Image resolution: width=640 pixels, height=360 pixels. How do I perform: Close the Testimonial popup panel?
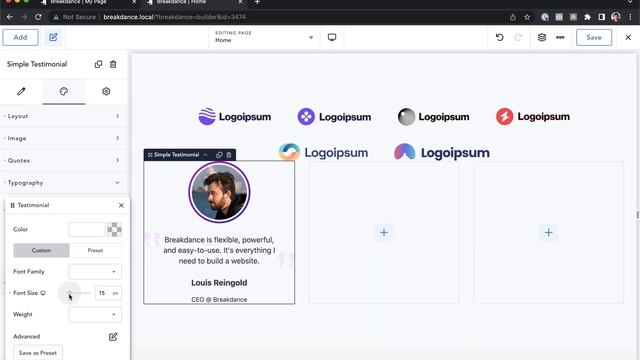[121, 205]
